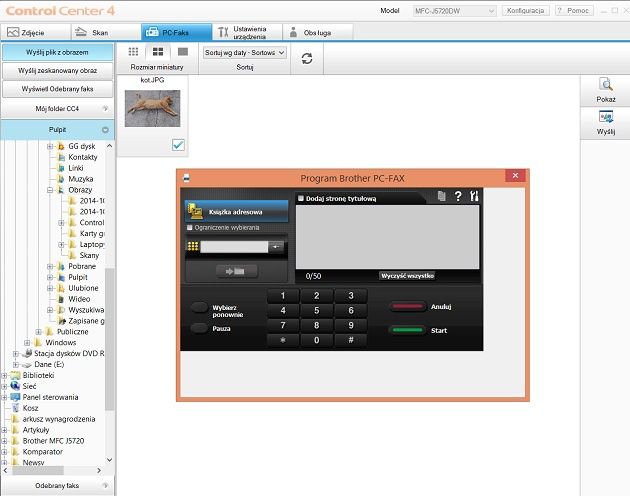Select the Biblioteki tree item
The height and width of the screenshot is (496, 630).
tap(38, 375)
